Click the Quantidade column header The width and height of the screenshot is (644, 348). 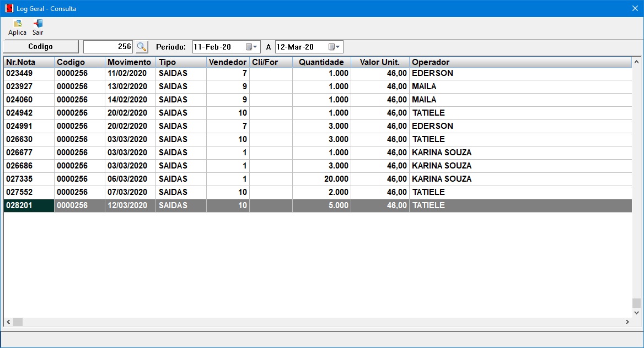click(x=321, y=62)
